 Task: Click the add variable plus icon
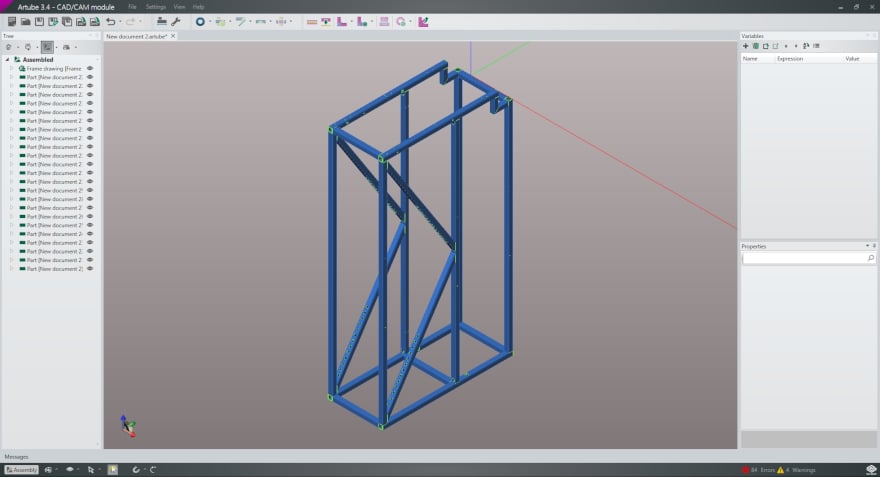coord(745,46)
